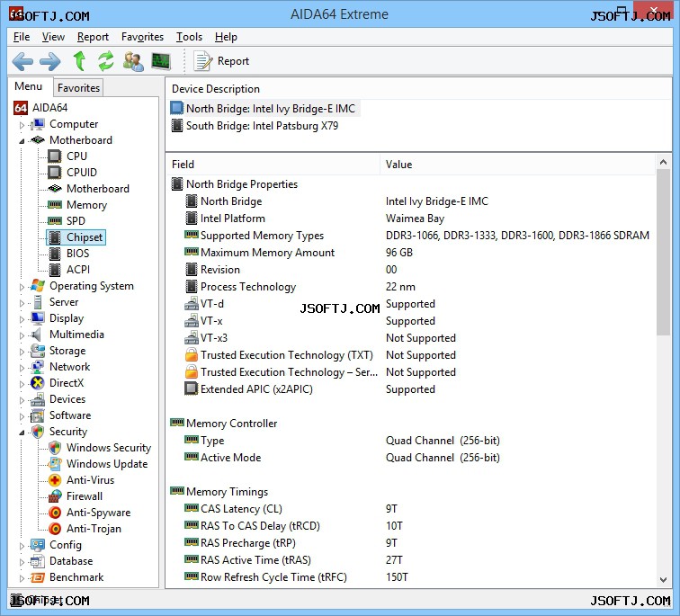The image size is (680, 616).
Task: Click scrollbar down arrow in details pane
Action: point(663,580)
